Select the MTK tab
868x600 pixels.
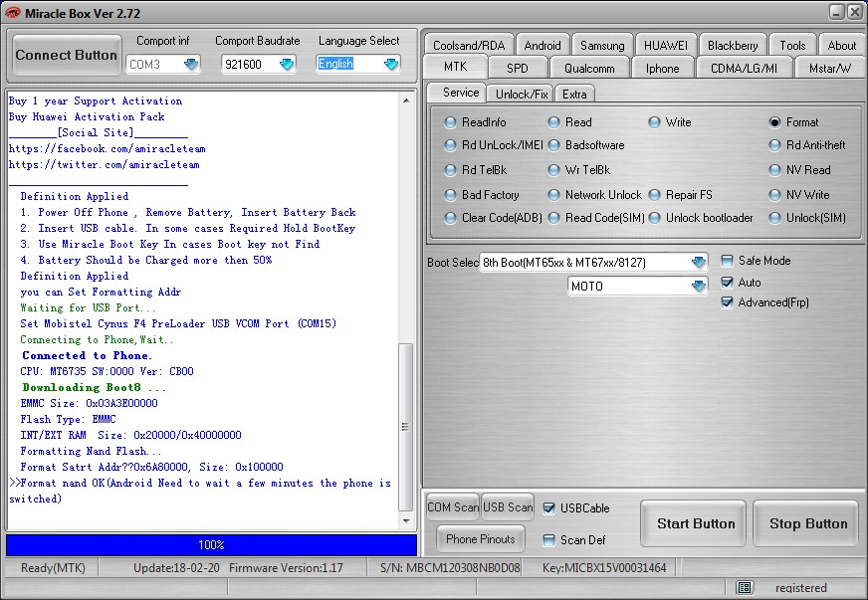click(456, 67)
